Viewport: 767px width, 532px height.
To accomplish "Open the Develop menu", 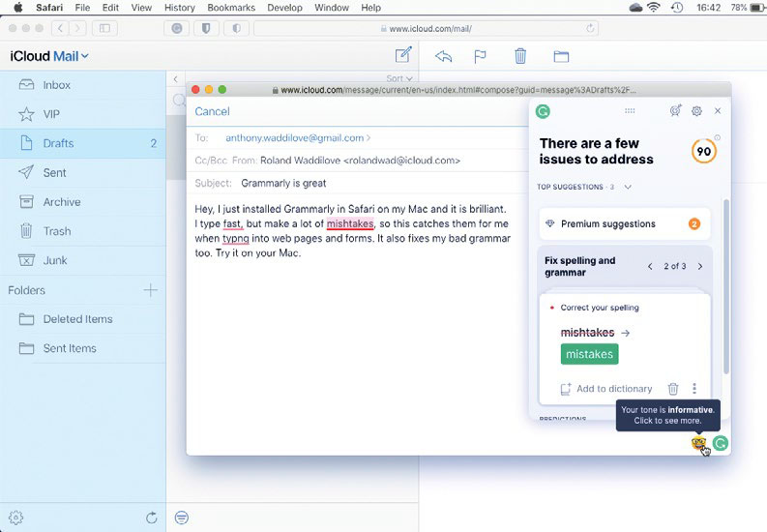I will 284,8.
